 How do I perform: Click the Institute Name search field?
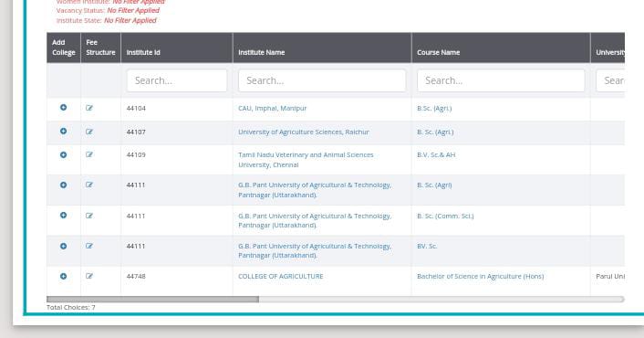coord(322,80)
